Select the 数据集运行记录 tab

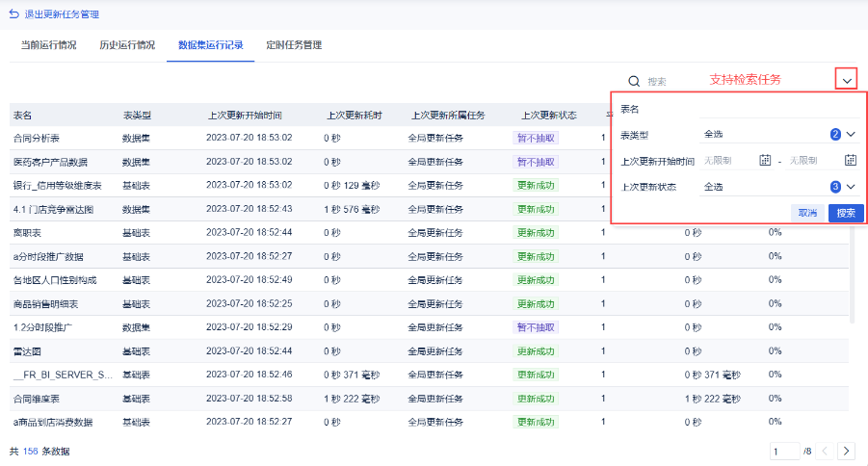[210, 45]
